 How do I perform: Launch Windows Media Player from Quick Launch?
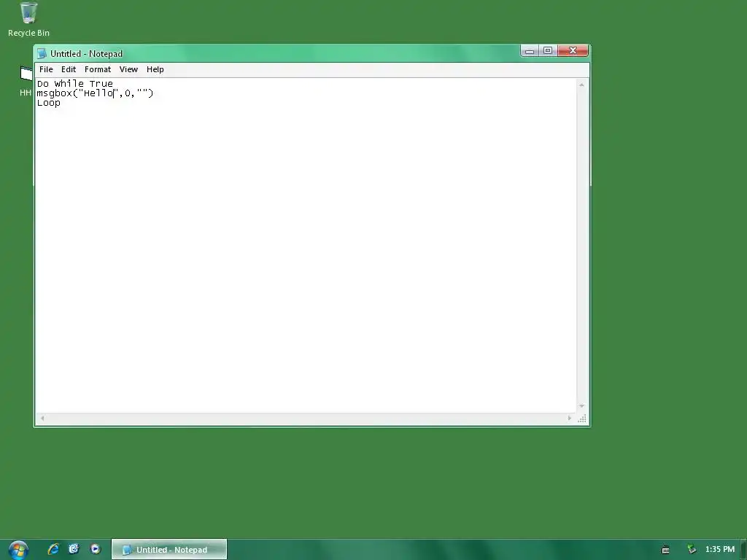tap(96, 549)
